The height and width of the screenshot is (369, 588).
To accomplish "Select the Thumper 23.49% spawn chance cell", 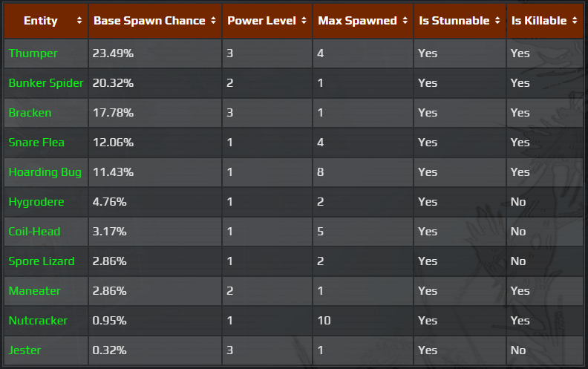I will click(113, 53).
